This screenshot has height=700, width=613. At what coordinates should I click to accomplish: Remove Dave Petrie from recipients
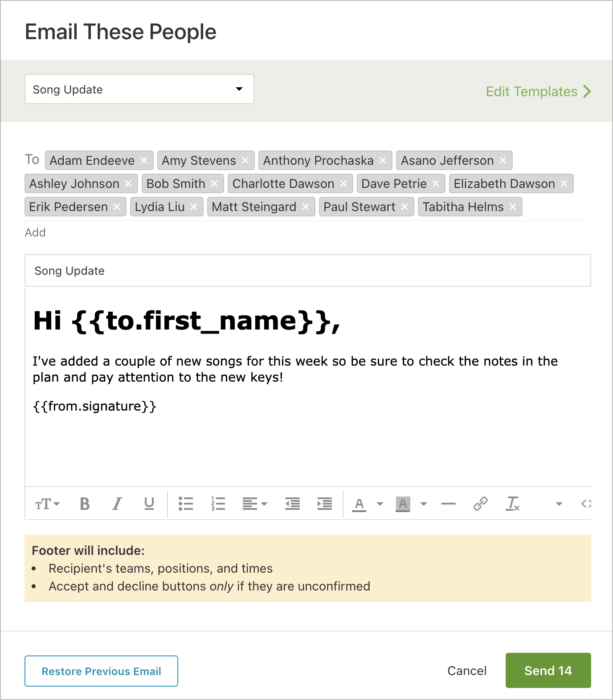coord(436,183)
